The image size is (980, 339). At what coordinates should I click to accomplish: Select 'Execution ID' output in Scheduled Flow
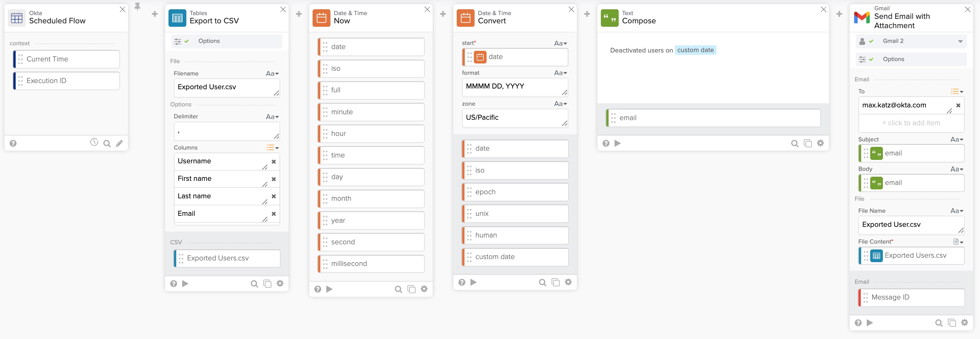click(67, 81)
